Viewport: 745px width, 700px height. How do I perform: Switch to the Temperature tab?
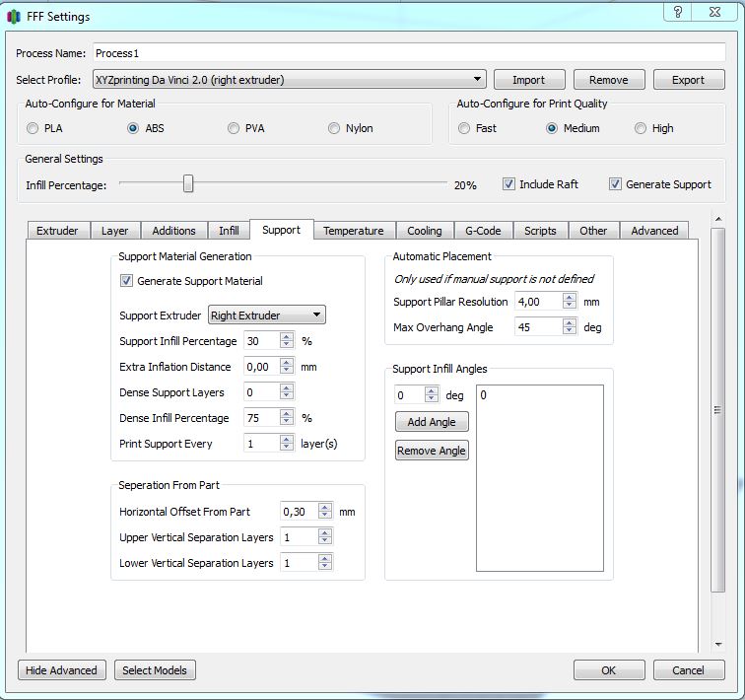pos(353,231)
